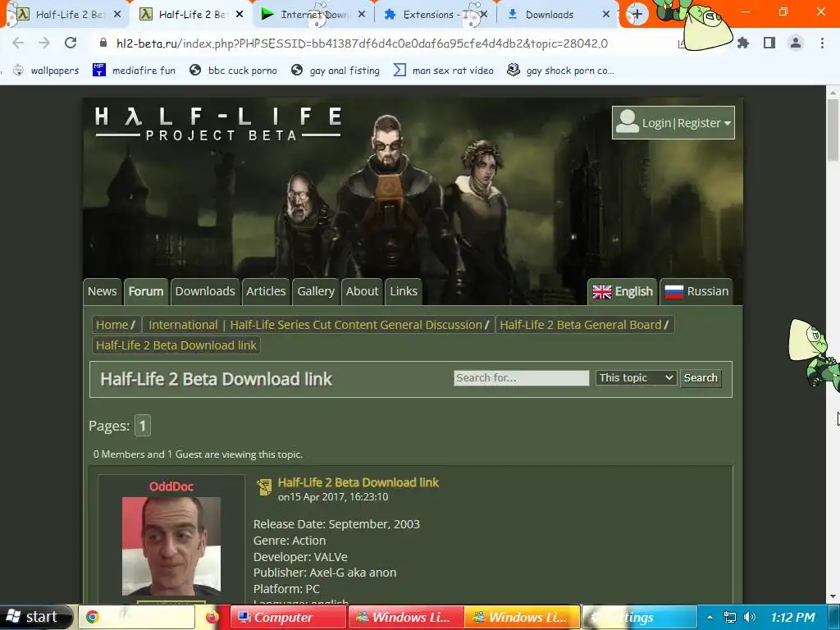Screen dimensions: 840x630
Task: Click the browser forward arrow
Action: point(44,43)
